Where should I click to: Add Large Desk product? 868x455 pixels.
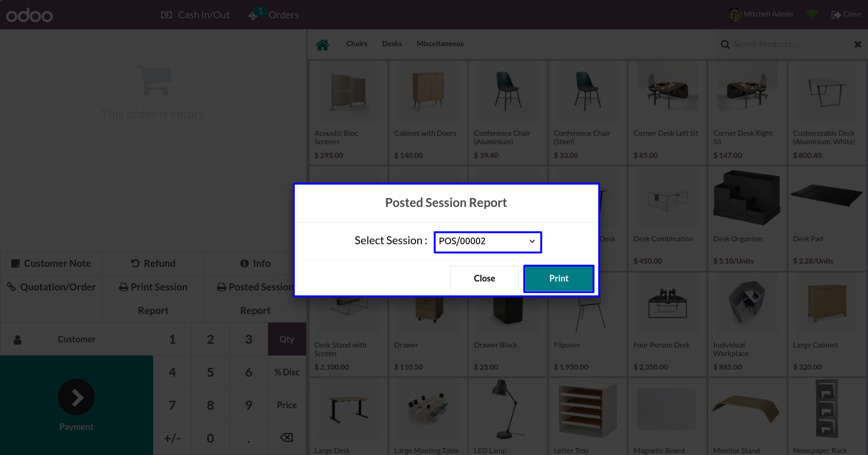[348, 416]
